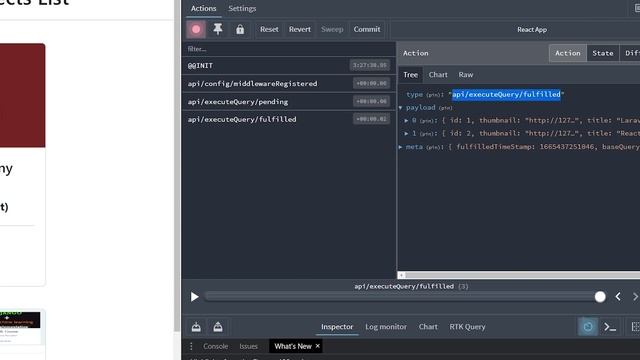Open the dispatcher terminal icon
Screen dimensions: 640x360
pyautogui.click(x=610, y=327)
